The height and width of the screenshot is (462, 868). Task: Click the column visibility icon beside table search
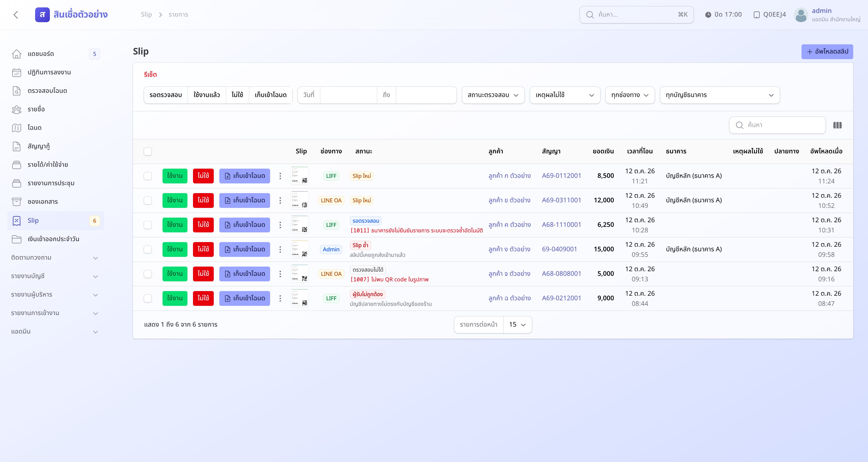click(837, 125)
